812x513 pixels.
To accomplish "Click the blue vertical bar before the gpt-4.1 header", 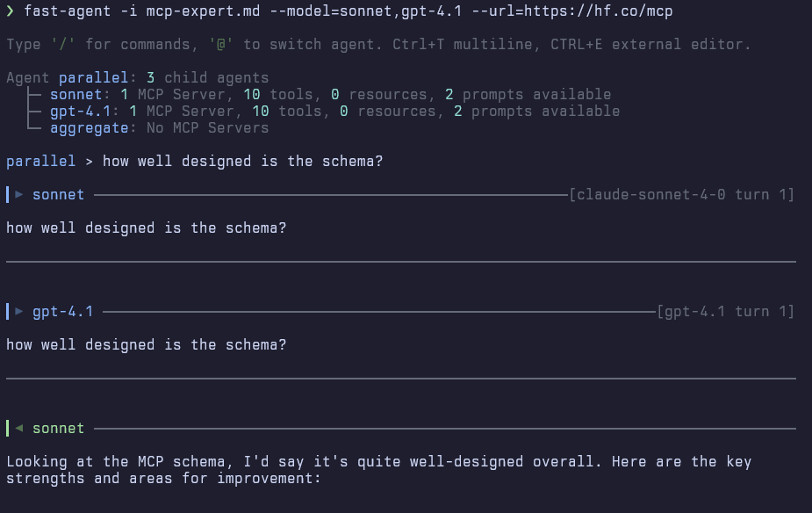I will coord(7,311).
